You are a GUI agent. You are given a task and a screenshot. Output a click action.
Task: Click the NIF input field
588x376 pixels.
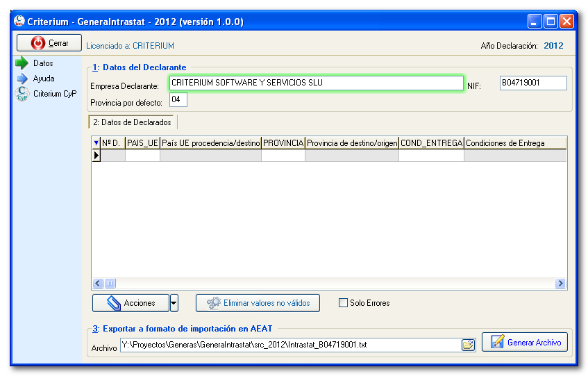click(x=532, y=83)
